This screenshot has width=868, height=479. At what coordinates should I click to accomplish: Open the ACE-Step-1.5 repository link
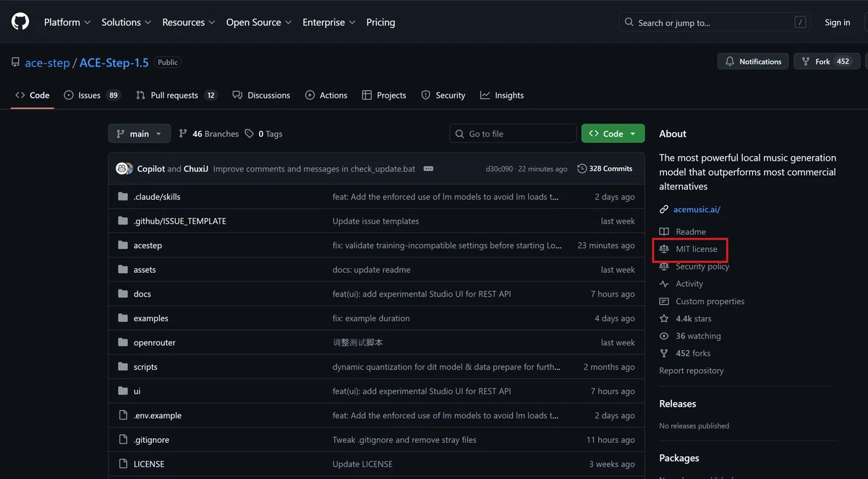(114, 63)
